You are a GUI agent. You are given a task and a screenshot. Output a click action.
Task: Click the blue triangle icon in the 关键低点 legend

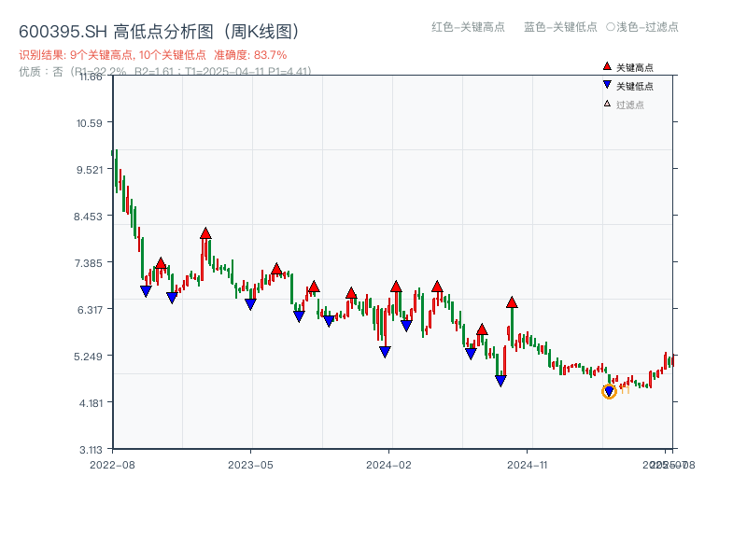coord(607,85)
